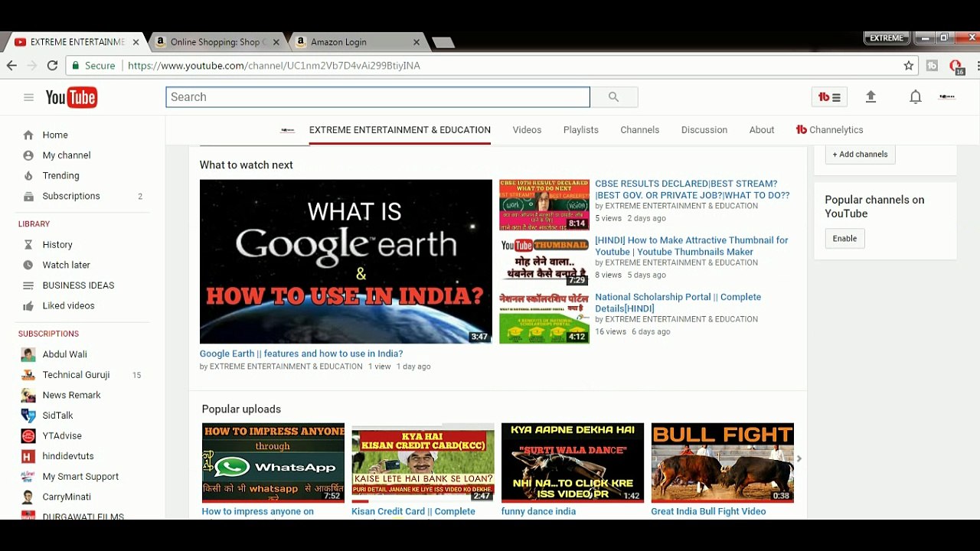Viewport: 980px width, 551px height.
Task: Open a new browser tab
Action: [x=443, y=42]
